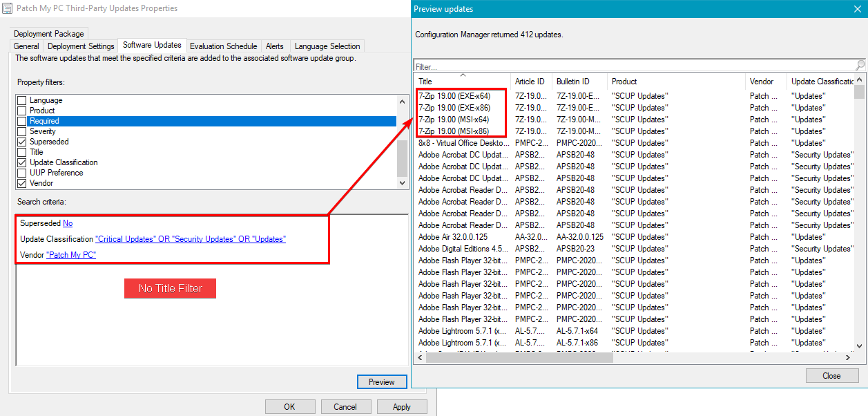Toggle the Product property filter checkbox
Image resolution: width=868 pixels, height=416 pixels.
pyautogui.click(x=22, y=111)
